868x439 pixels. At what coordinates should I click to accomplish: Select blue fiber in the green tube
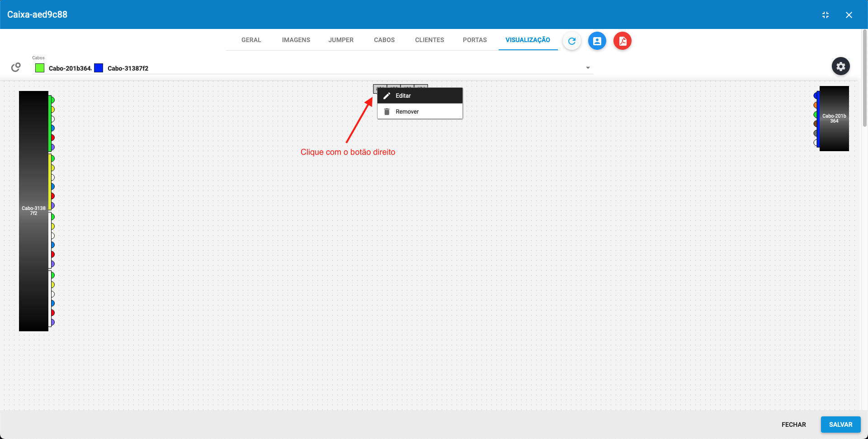52,128
